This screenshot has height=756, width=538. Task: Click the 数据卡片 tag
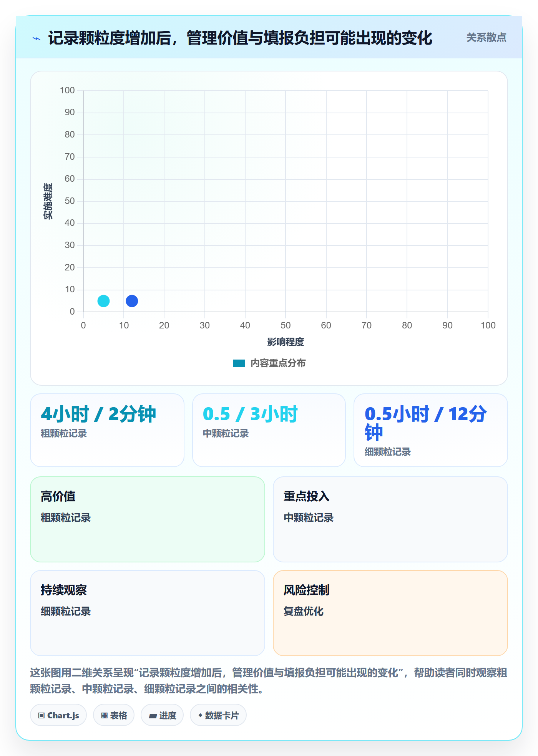tap(218, 715)
